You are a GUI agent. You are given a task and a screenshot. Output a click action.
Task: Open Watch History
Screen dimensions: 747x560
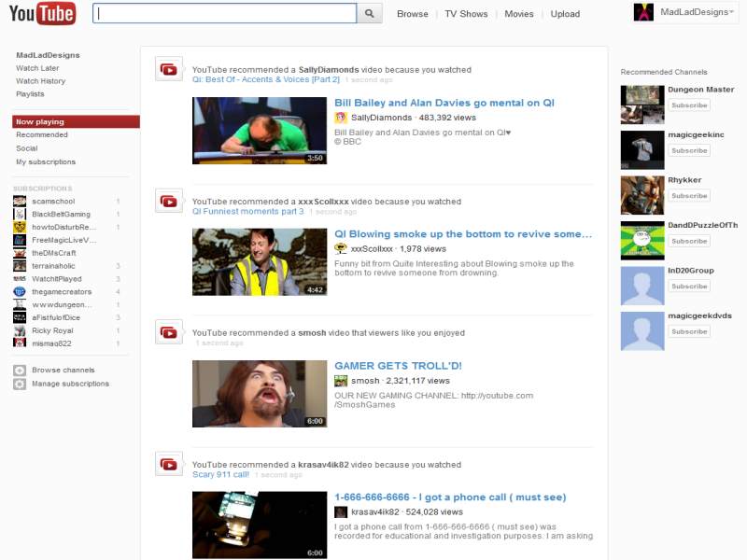40,81
